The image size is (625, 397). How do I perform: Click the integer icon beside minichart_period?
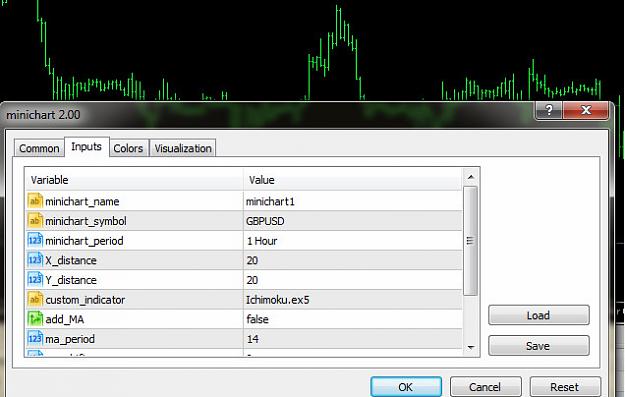click(35, 240)
